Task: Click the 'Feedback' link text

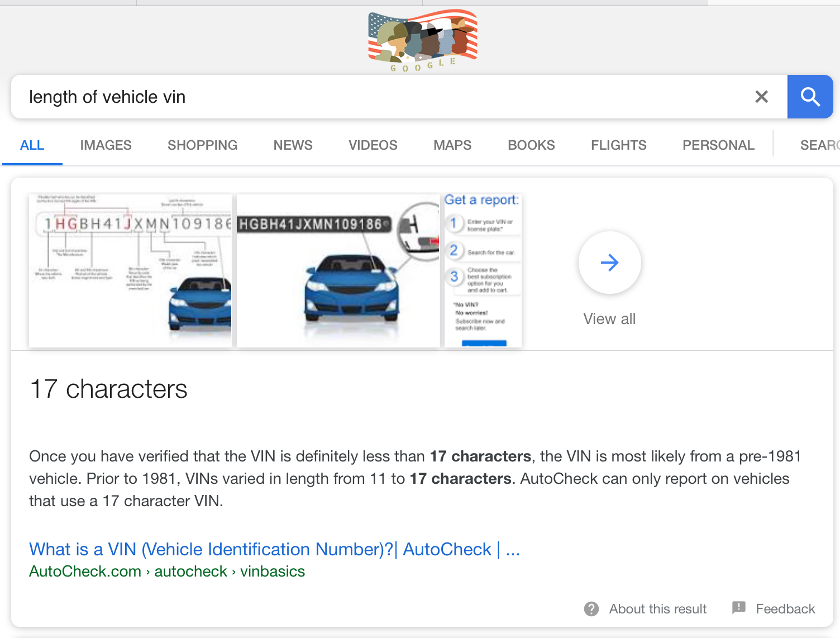Action: coord(785,609)
